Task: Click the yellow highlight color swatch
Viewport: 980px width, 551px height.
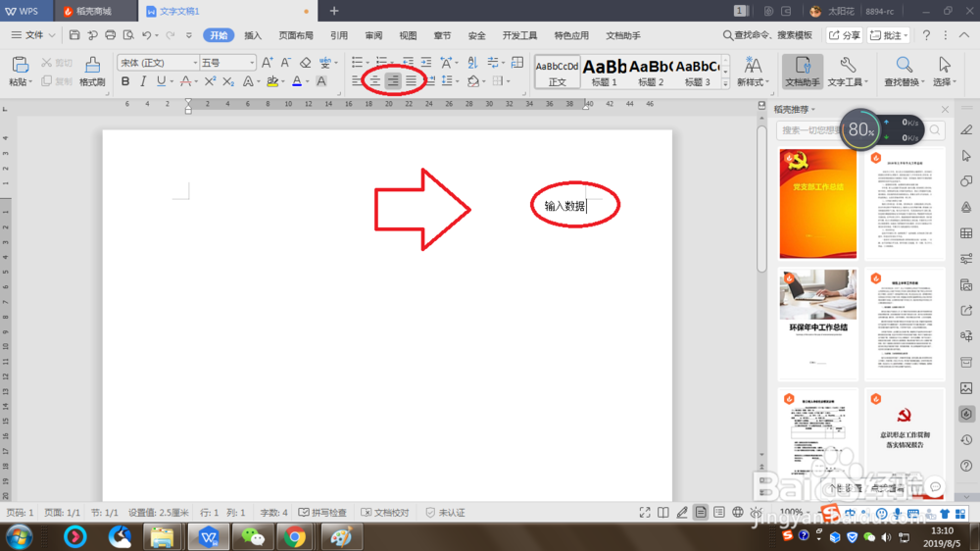Action: click(272, 81)
